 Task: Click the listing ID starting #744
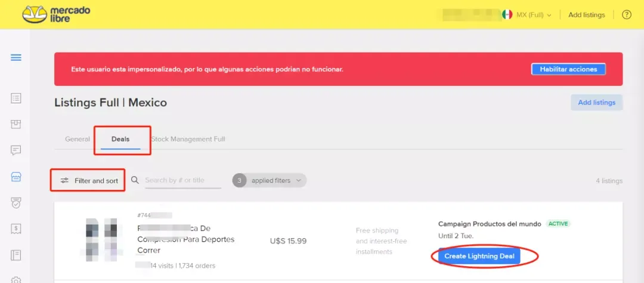pyautogui.click(x=154, y=215)
